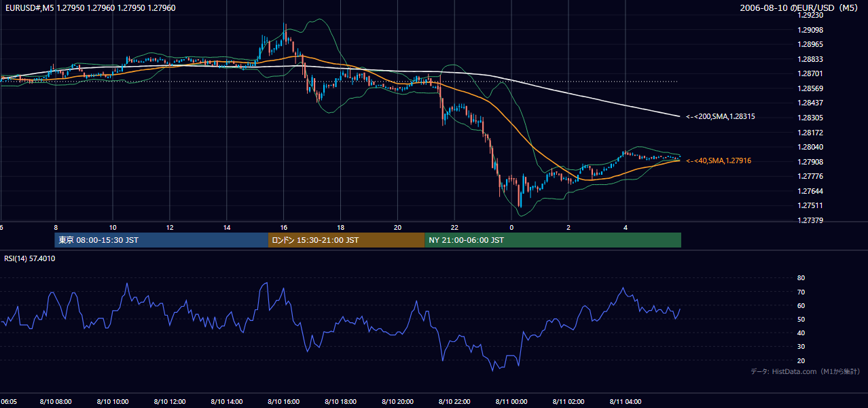This screenshot has height=408, width=868.
Task: Click price level 1.27379 on axis
Action: [x=811, y=220]
